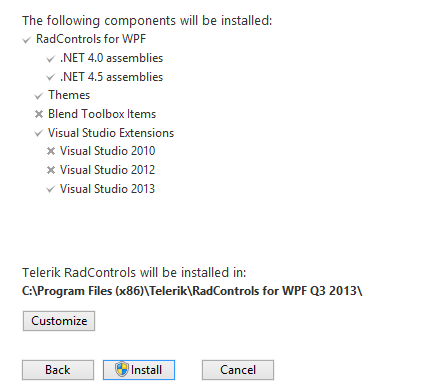Click the checkmark next to .NET 4.5 assemblies
This screenshot has width=433, height=392.
tap(51, 78)
